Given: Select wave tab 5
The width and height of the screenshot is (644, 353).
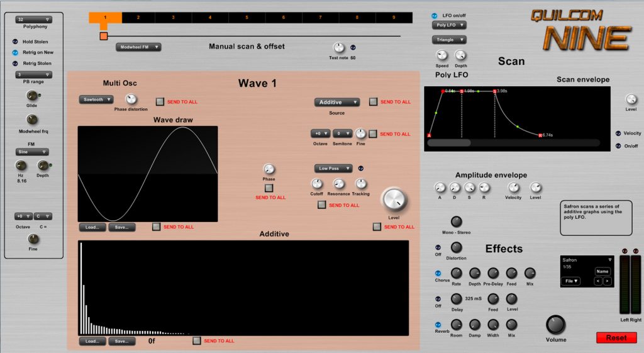Looking at the screenshot, I should [247, 17].
